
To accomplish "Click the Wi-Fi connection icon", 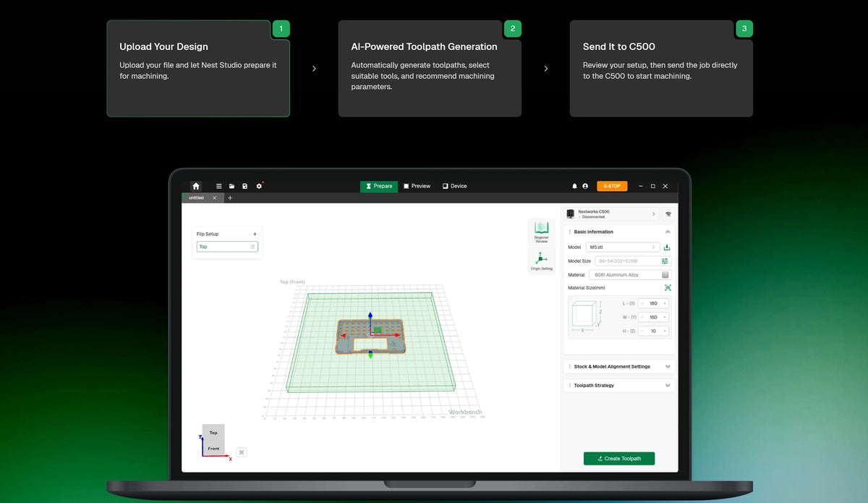I will pos(668,214).
